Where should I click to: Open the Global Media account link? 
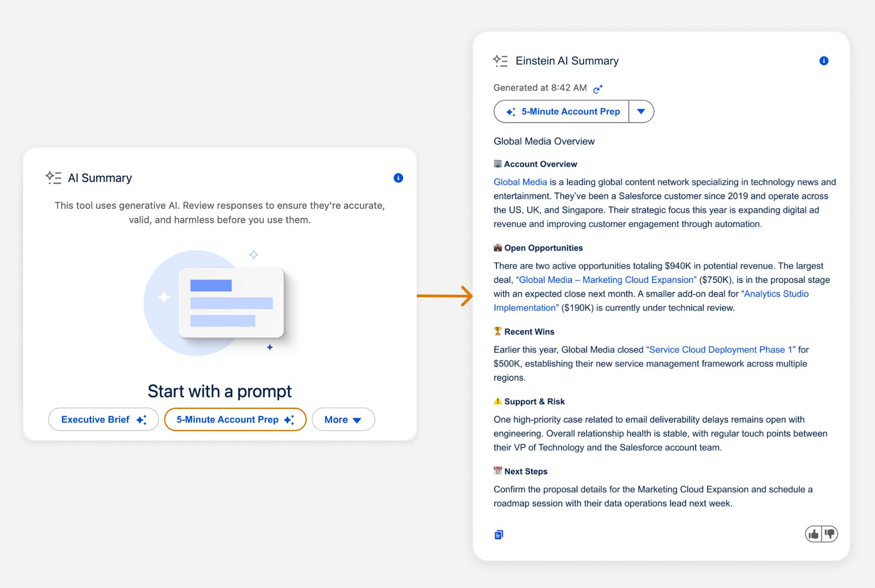[520, 182]
